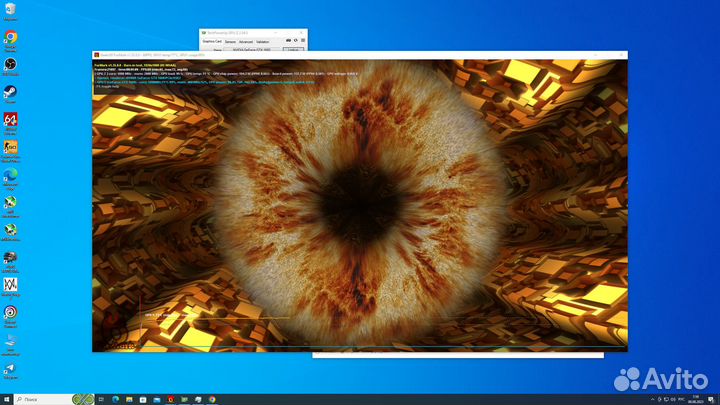Open the notification center icon
Image resolution: width=720 pixels, height=405 pixels.
pyautogui.click(x=711, y=399)
